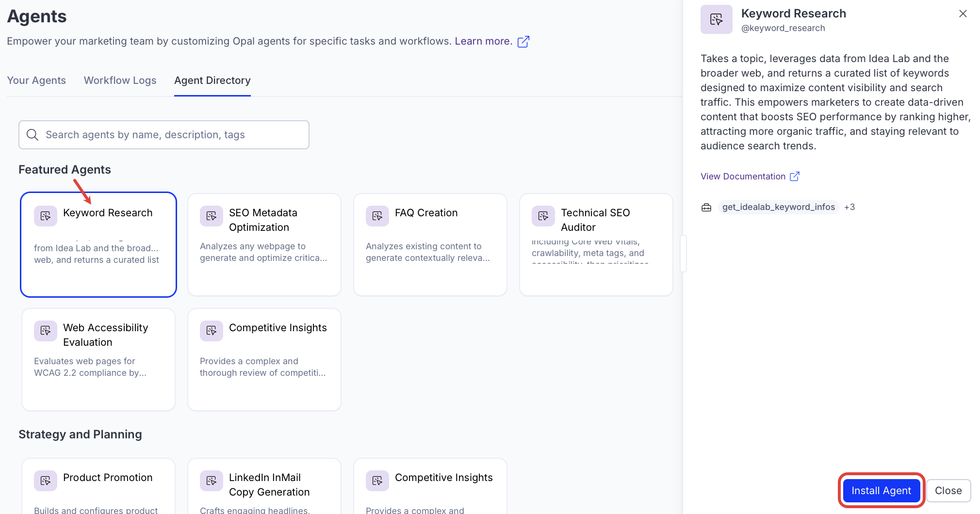Click the Technical SEO Auditor icon
The height and width of the screenshot is (514, 980).
[x=543, y=216]
